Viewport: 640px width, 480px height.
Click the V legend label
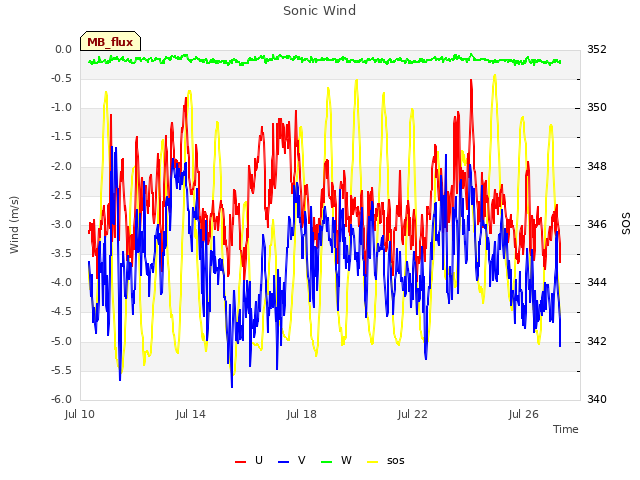[302, 460]
